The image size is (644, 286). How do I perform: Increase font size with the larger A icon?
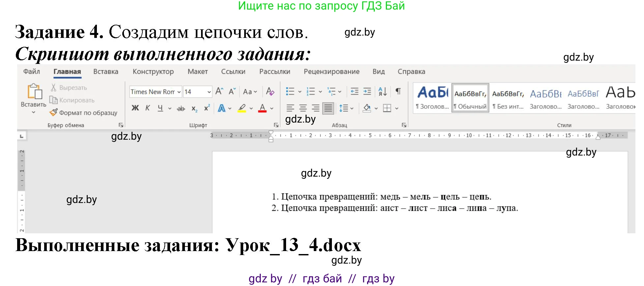point(219,91)
